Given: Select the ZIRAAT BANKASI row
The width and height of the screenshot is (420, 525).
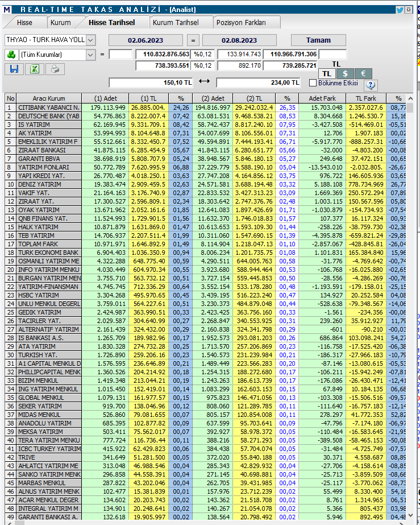Looking at the screenshot, I should pyautogui.click(x=206, y=150).
